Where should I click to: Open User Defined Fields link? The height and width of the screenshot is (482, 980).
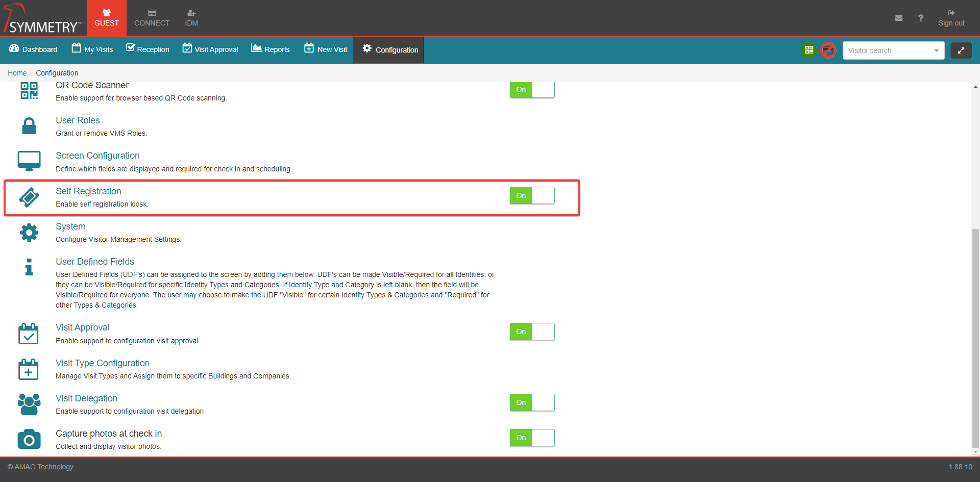95,262
